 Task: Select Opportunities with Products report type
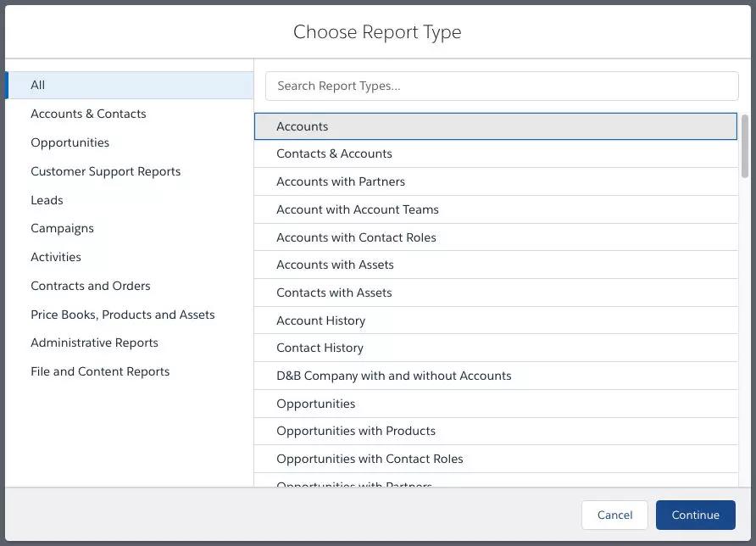pyautogui.click(x=355, y=431)
